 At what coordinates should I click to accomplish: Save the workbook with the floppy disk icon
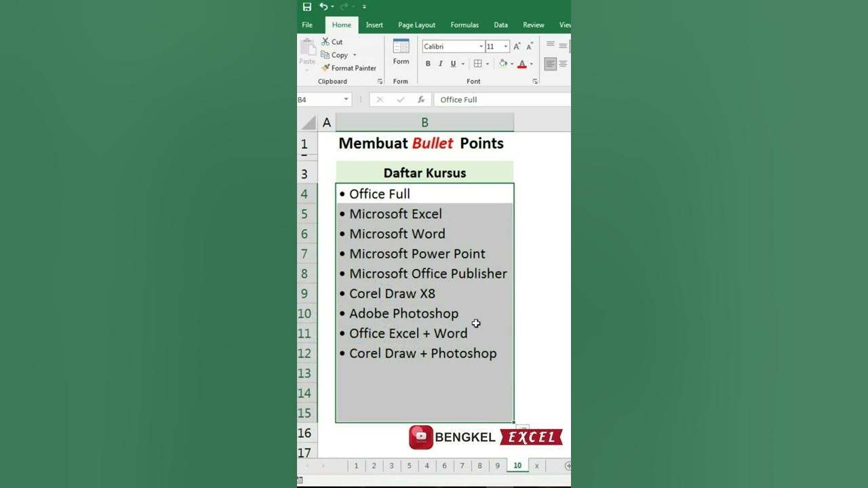coord(307,7)
